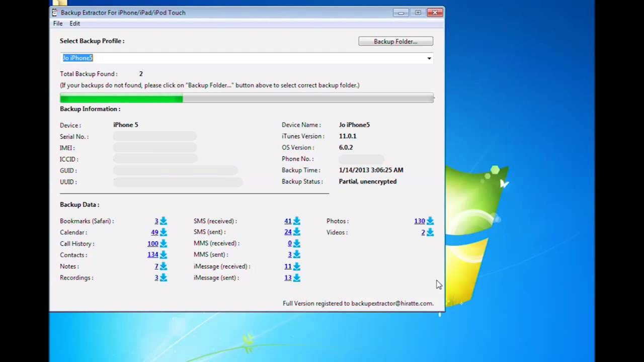
Task: Click the Backup Folder... button
Action: [x=395, y=41]
